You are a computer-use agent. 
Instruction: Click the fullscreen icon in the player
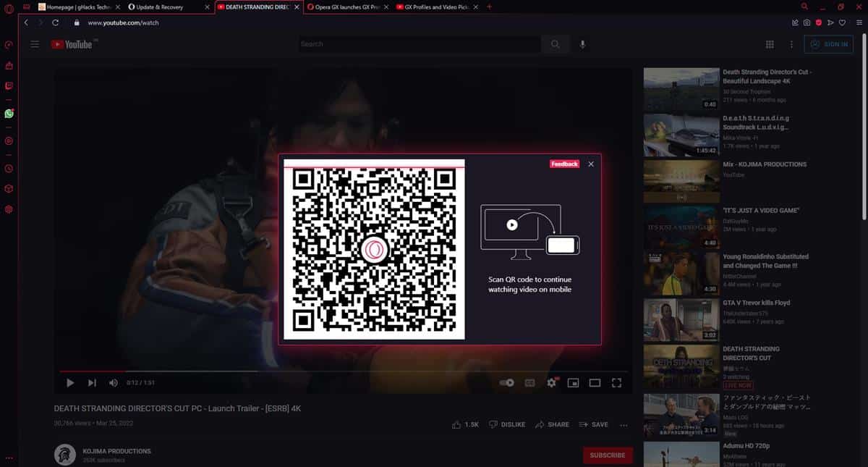pos(617,382)
